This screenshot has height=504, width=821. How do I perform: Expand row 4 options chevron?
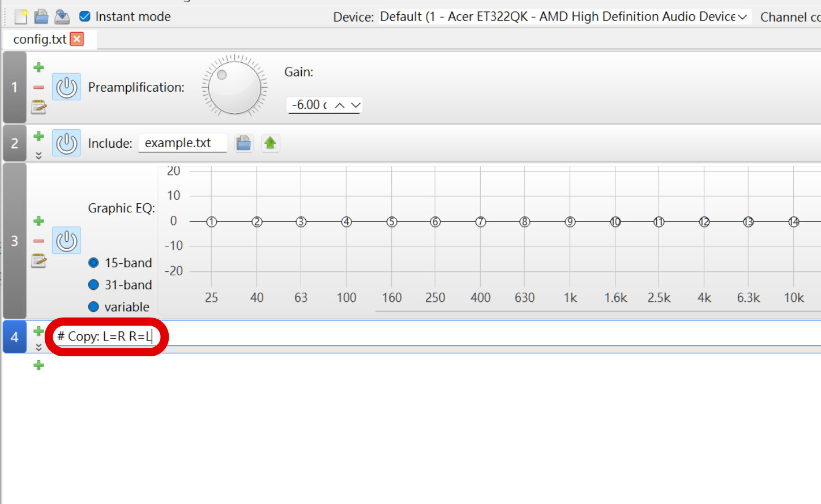[39, 347]
